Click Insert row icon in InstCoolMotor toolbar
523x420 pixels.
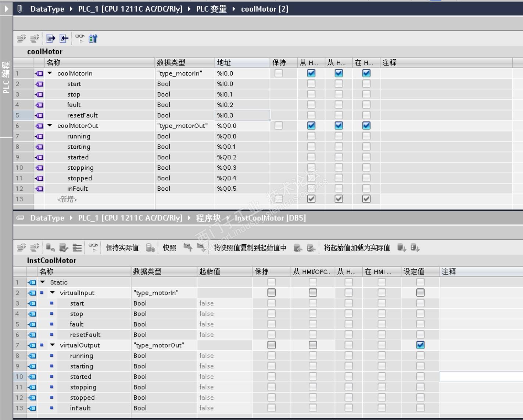(x=21, y=247)
